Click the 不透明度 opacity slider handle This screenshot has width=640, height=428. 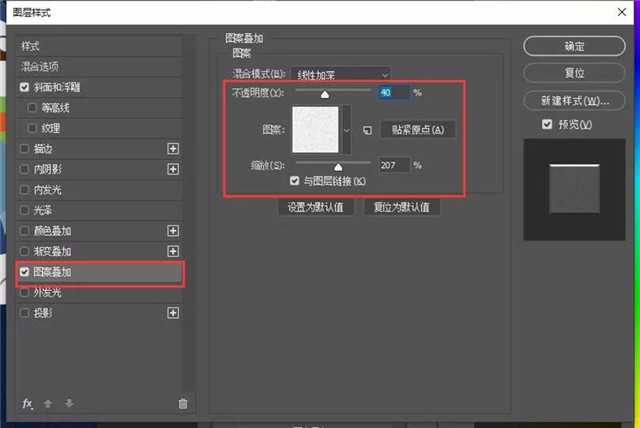[323, 94]
